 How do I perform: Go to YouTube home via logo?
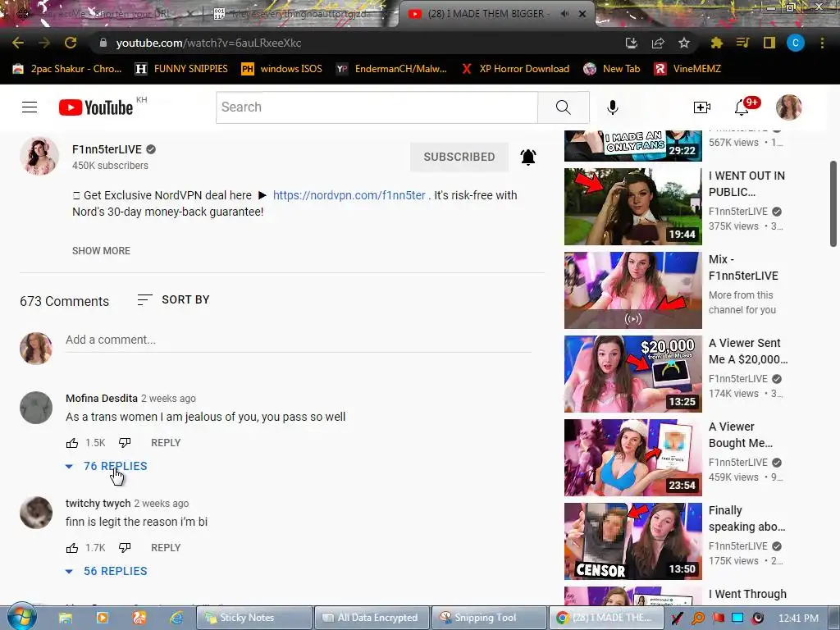coord(96,107)
